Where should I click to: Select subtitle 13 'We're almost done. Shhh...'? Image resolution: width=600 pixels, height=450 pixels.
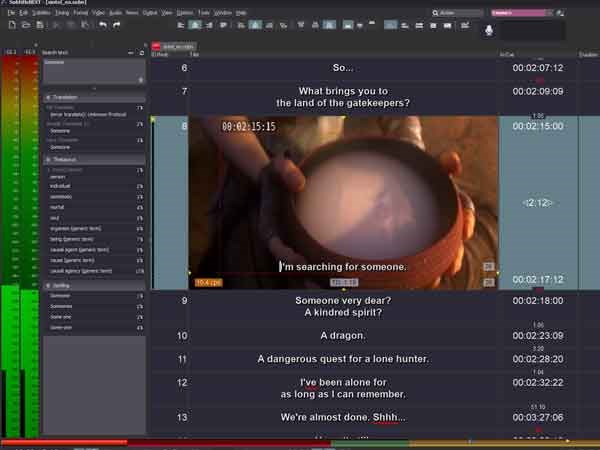[343, 417]
